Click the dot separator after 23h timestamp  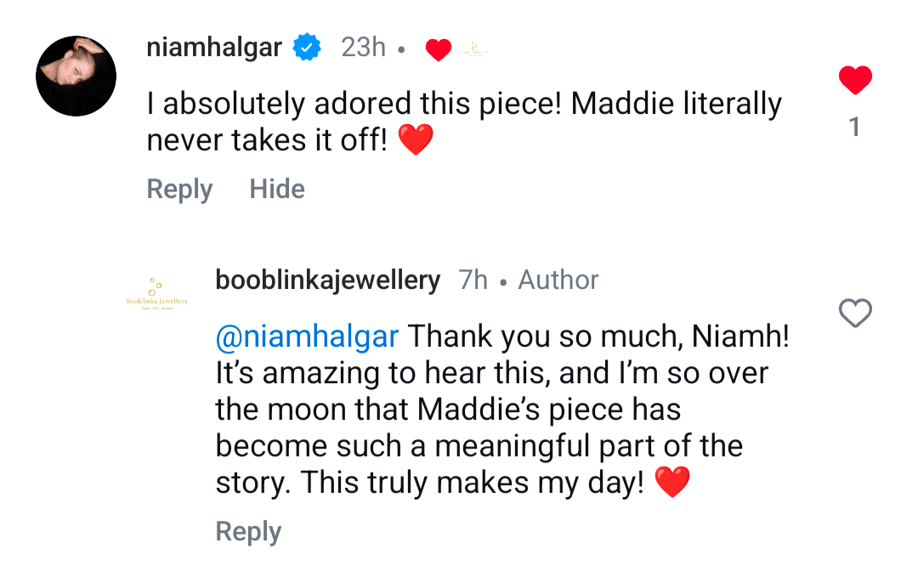coord(403,48)
